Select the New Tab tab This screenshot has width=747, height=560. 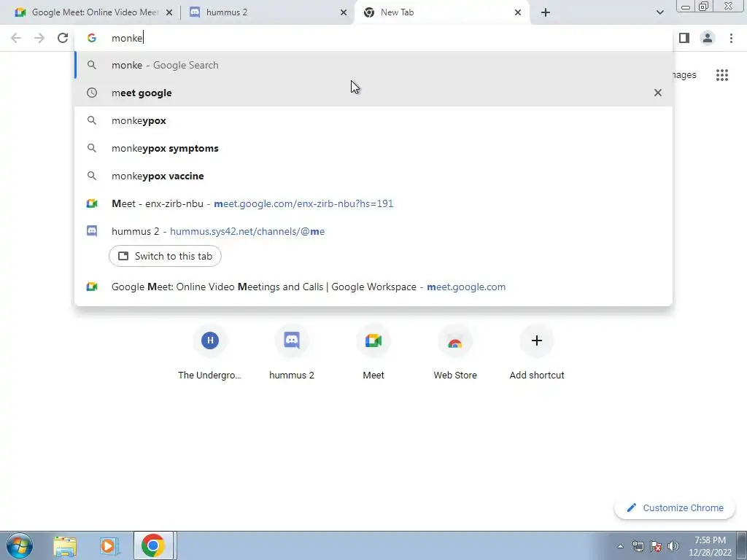[441, 12]
